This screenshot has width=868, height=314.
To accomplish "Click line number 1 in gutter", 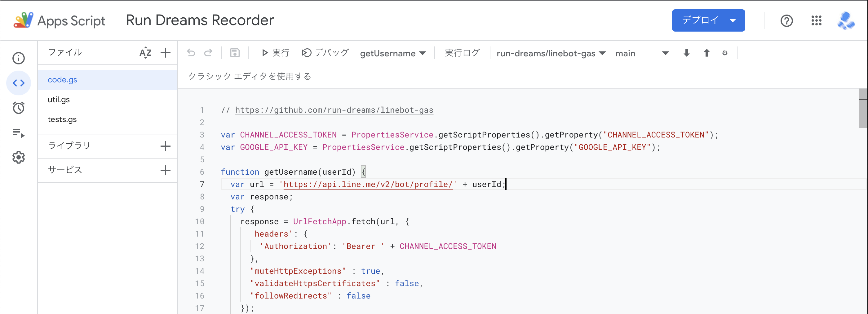I will tap(202, 110).
